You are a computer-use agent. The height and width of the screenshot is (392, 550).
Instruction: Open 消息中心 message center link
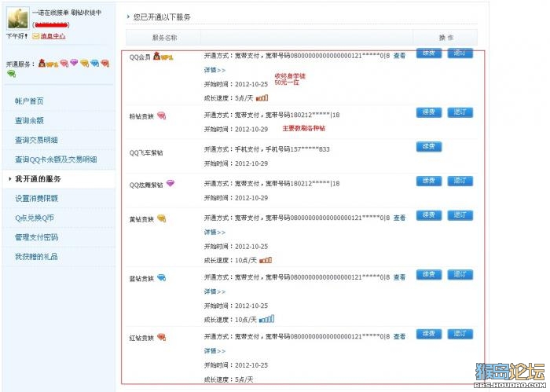pos(53,36)
